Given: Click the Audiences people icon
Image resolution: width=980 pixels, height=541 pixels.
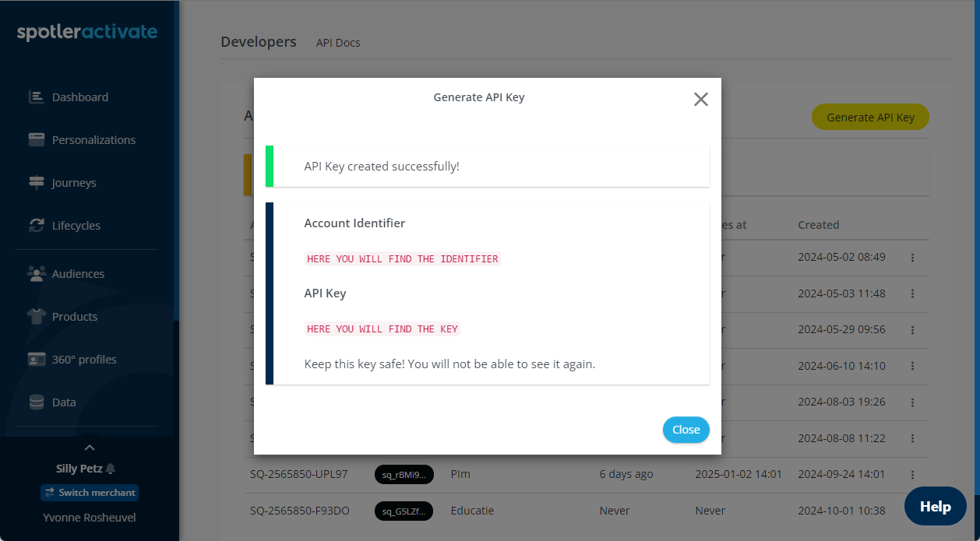Looking at the screenshot, I should (37, 273).
